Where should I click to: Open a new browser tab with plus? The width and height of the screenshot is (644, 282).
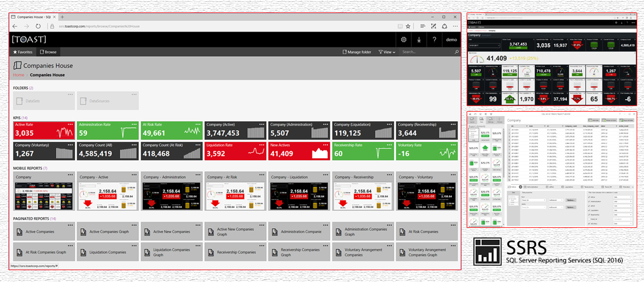click(x=63, y=17)
